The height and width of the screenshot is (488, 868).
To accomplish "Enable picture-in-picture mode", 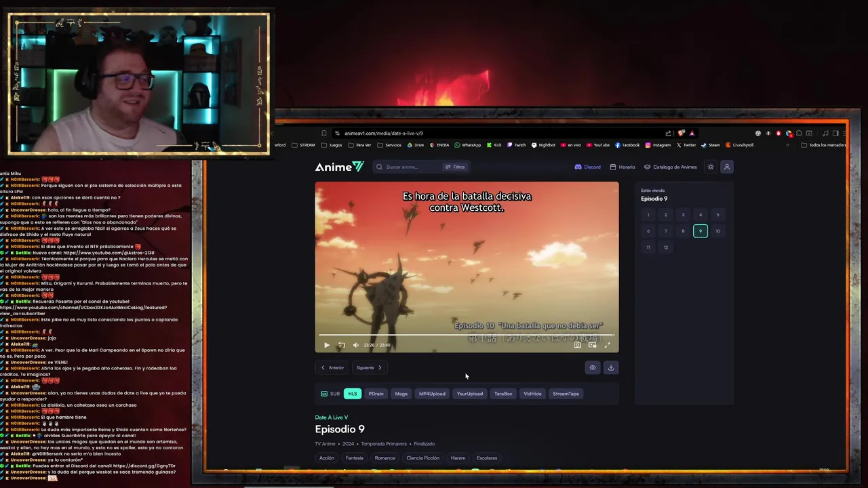I will click(x=592, y=345).
